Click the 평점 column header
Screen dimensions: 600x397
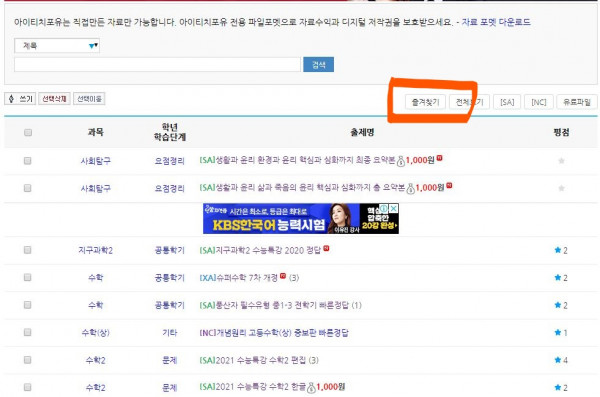[561, 132]
